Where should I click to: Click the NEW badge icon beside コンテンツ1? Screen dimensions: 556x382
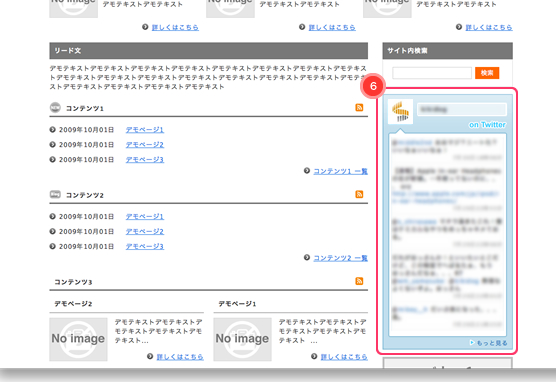pyautogui.click(x=55, y=107)
